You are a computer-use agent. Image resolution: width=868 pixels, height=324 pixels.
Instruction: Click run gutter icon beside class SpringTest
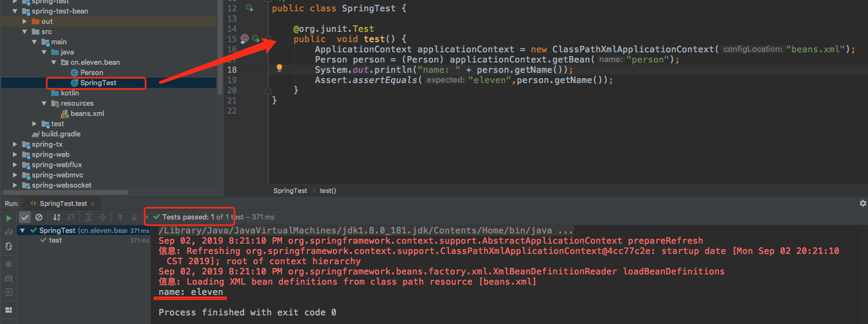(250, 8)
